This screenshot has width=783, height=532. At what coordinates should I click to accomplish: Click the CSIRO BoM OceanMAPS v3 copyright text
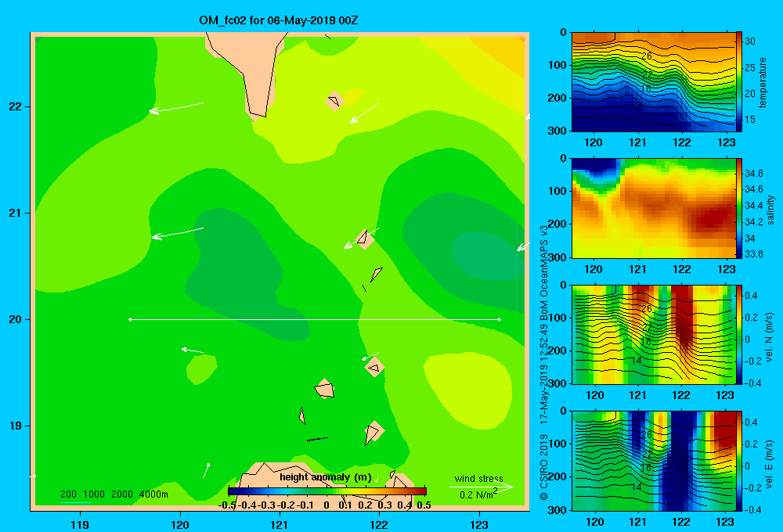(544, 363)
